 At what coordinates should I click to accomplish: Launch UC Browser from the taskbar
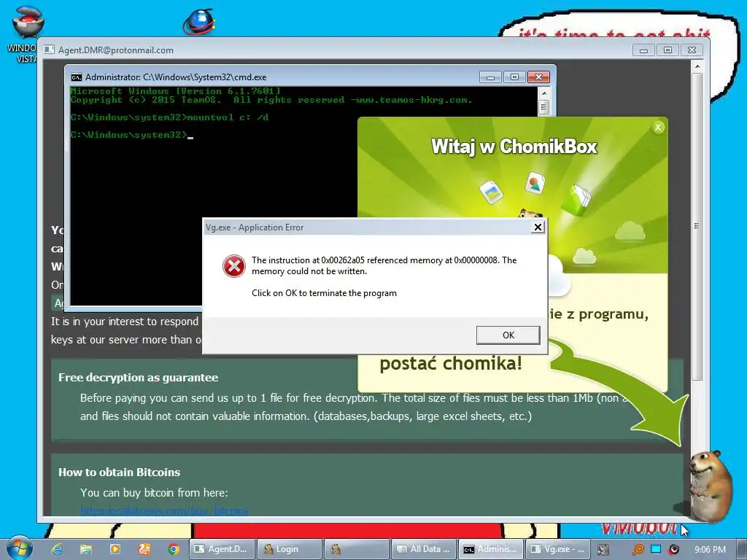coord(144,549)
